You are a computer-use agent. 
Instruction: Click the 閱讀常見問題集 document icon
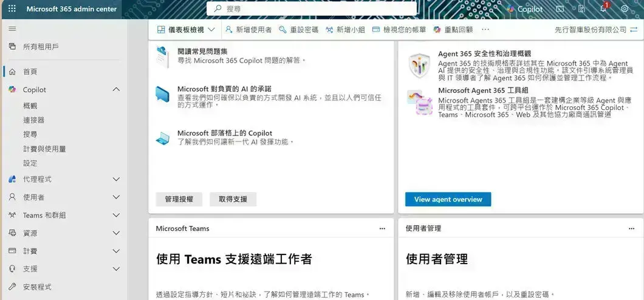[x=163, y=57]
